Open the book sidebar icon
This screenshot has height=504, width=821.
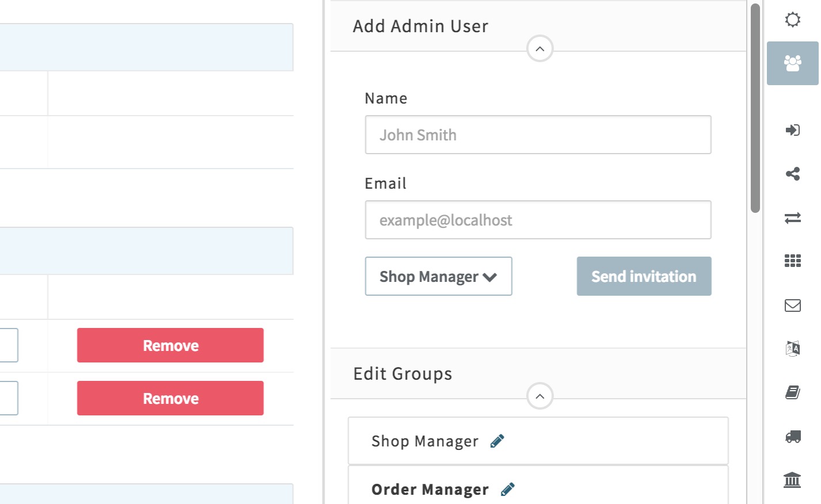[x=793, y=393]
